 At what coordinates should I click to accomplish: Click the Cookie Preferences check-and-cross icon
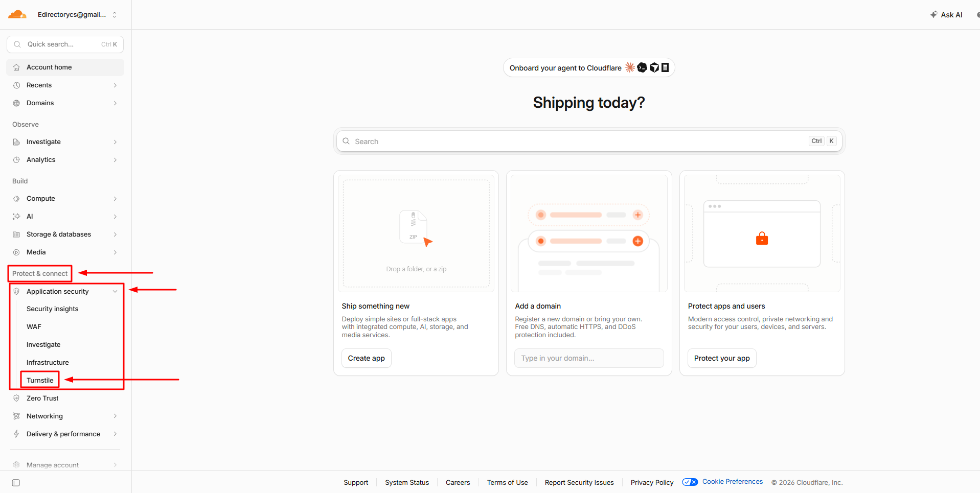tap(690, 482)
